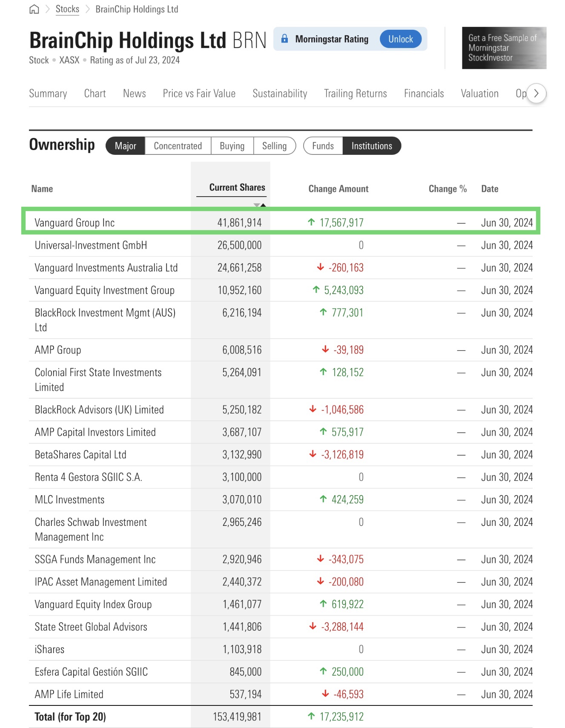
Task: Go to the Sustainability tab
Action: tap(280, 93)
